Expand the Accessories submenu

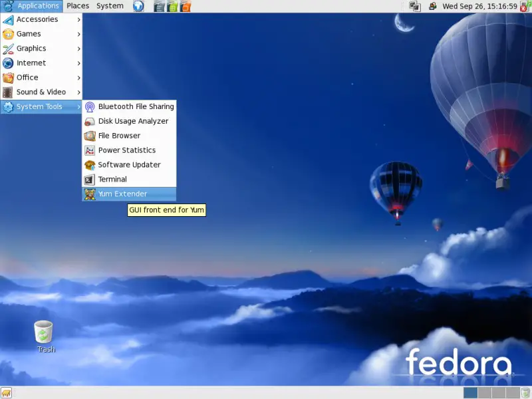[x=41, y=20]
